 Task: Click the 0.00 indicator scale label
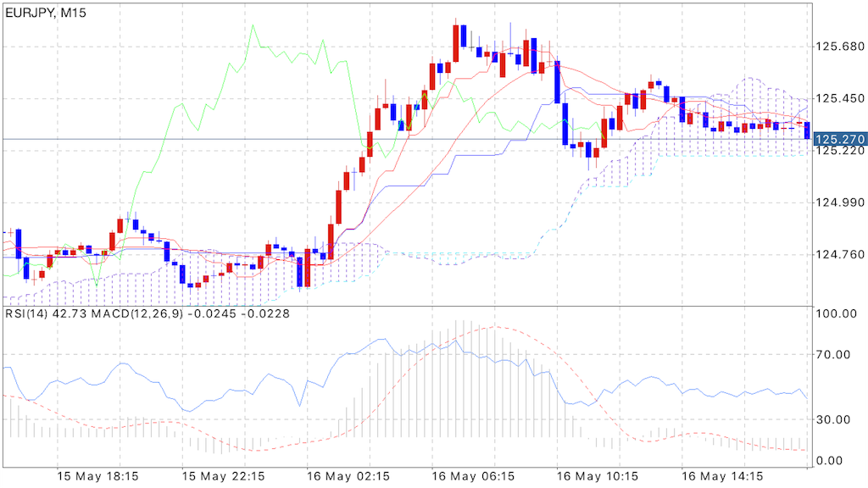point(830,461)
